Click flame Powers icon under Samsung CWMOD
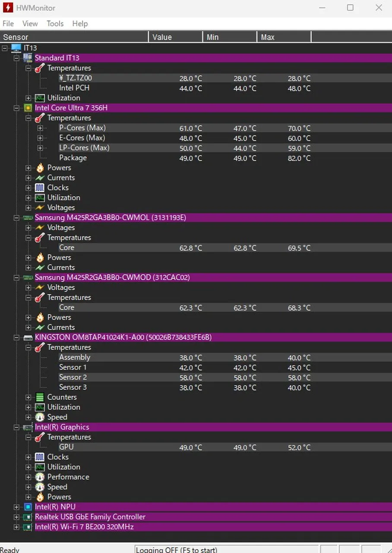Viewport: 392px width, 553px height. tap(40, 318)
